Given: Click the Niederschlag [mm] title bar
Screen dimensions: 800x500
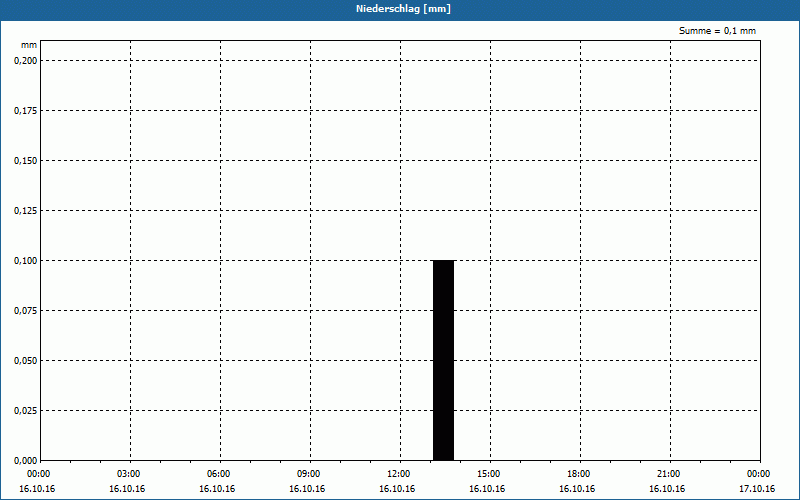Looking at the screenshot, I should 400,10.
